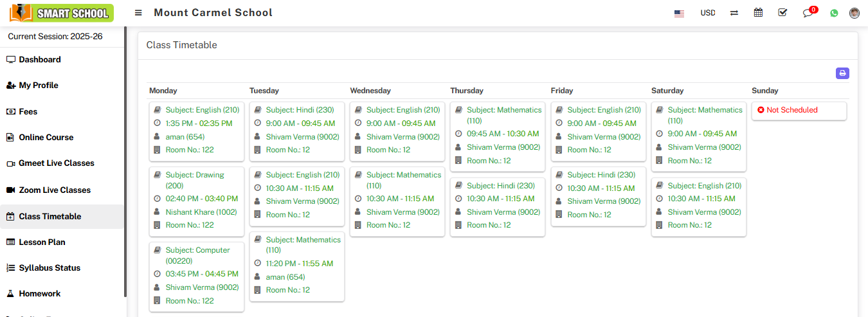The image size is (868, 317).
Task: Click the Fees money icon
Action: point(10,112)
